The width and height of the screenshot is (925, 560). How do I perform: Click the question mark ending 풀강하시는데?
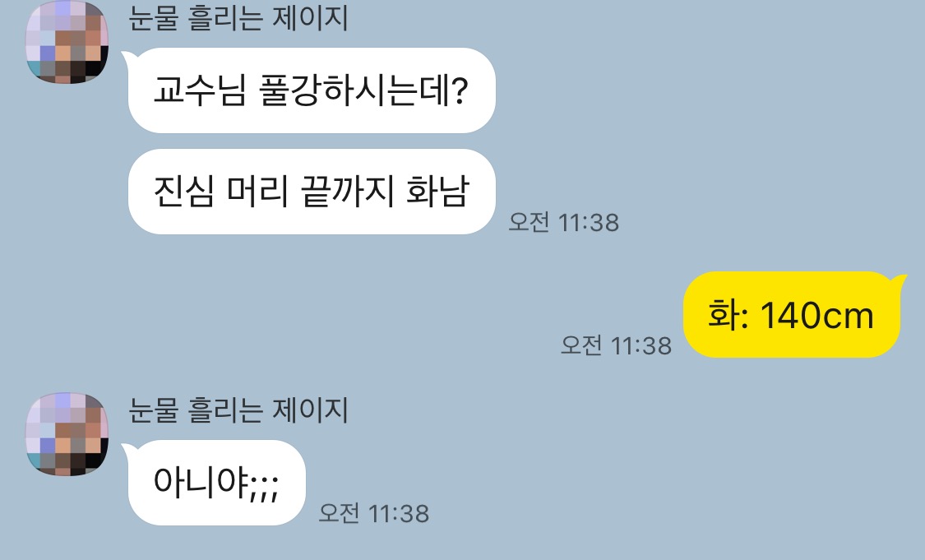click(x=459, y=91)
